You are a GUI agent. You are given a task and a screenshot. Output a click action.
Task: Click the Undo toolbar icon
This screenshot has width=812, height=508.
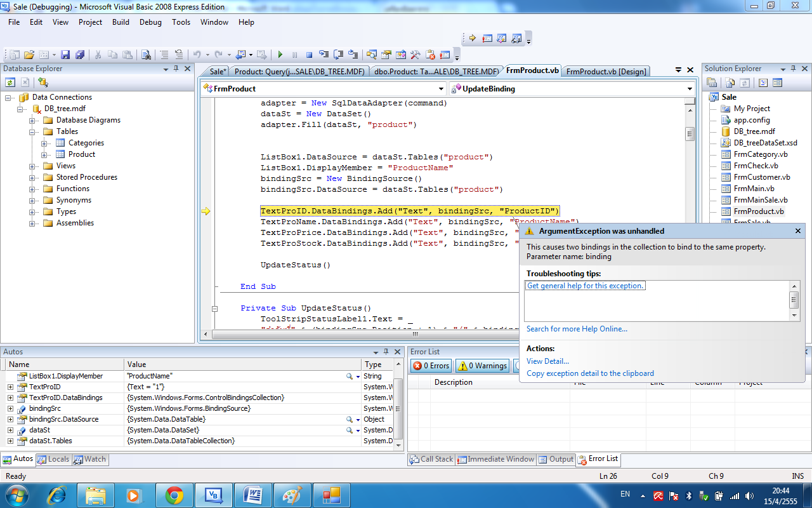coord(197,55)
